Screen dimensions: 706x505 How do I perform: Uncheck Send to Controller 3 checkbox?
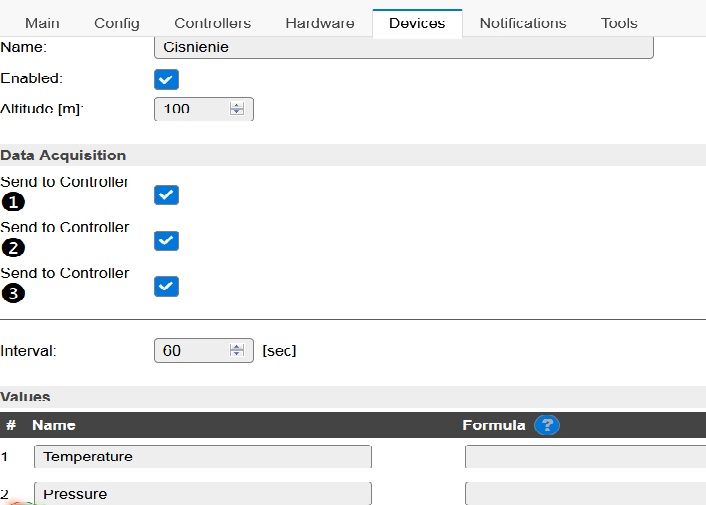(x=166, y=287)
